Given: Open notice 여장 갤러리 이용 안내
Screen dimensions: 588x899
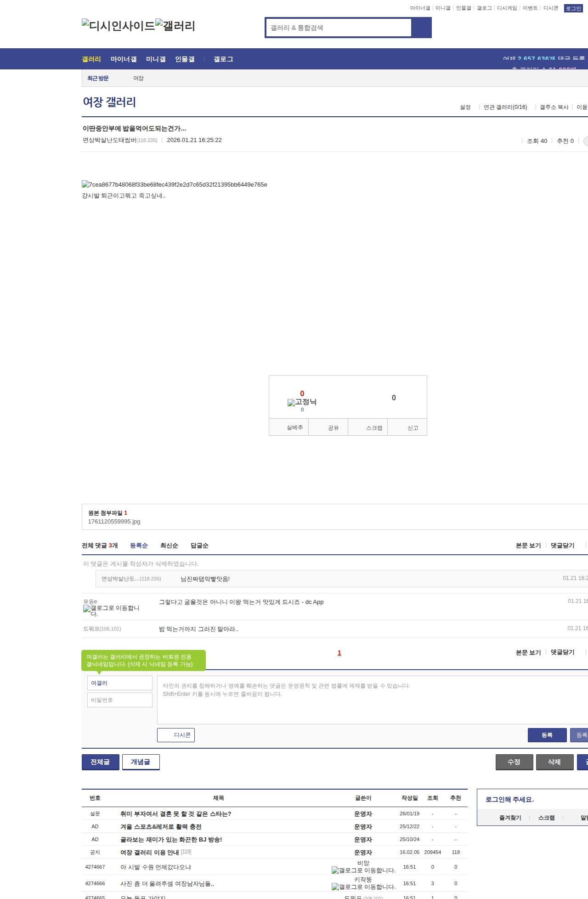Looking at the screenshot, I should coord(150,852).
